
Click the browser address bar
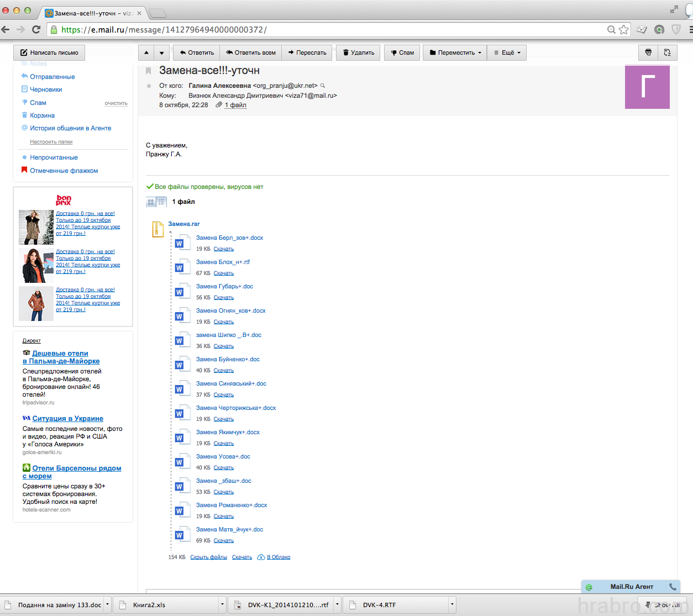tap(332, 30)
